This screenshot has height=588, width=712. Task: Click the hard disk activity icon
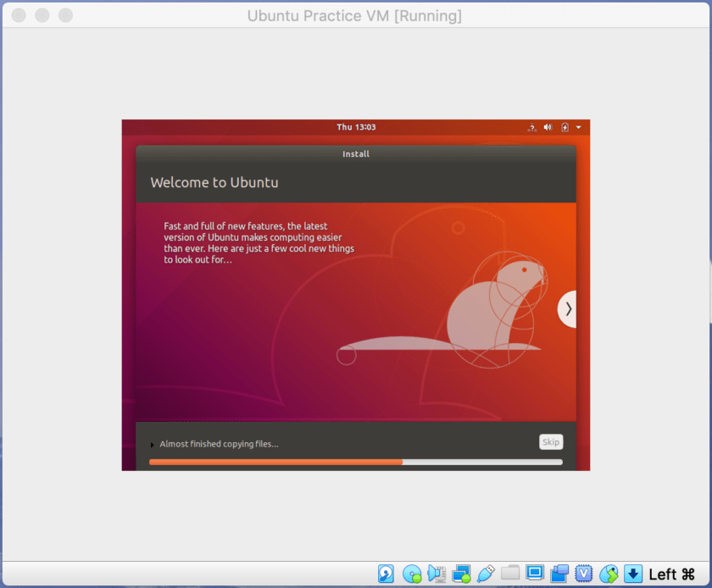pos(386,574)
